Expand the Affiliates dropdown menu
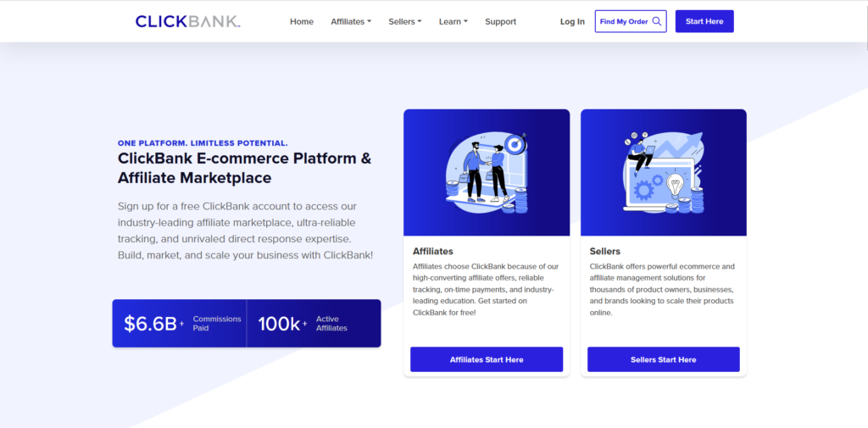This screenshot has height=428, width=868. pos(351,21)
